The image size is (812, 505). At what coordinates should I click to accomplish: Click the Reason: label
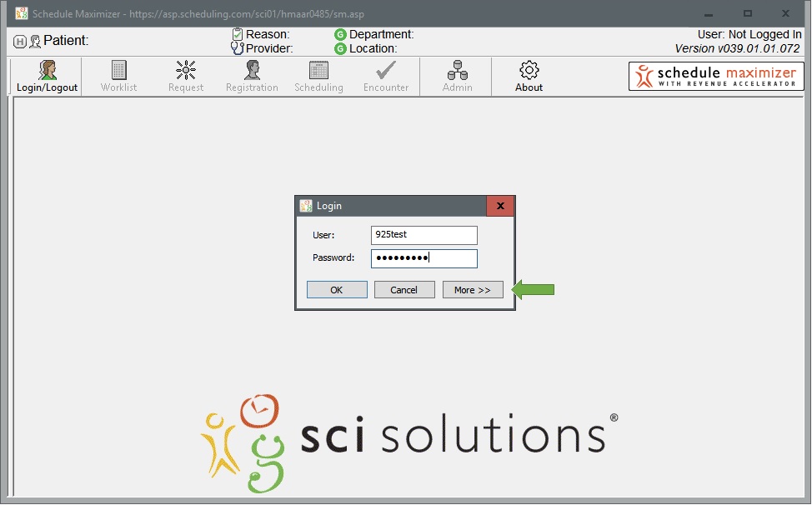click(x=268, y=34)
